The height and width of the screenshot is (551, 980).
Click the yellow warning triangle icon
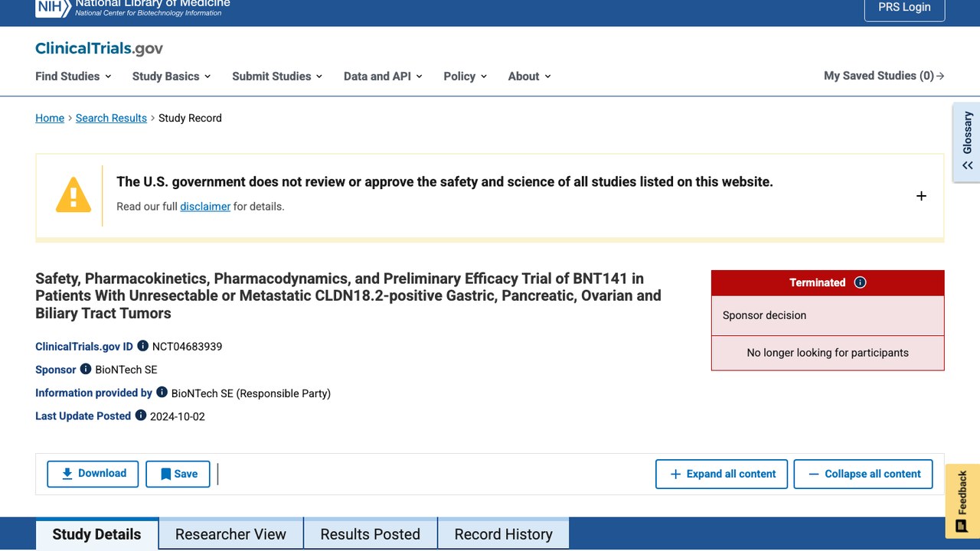[x=73, y=195]
